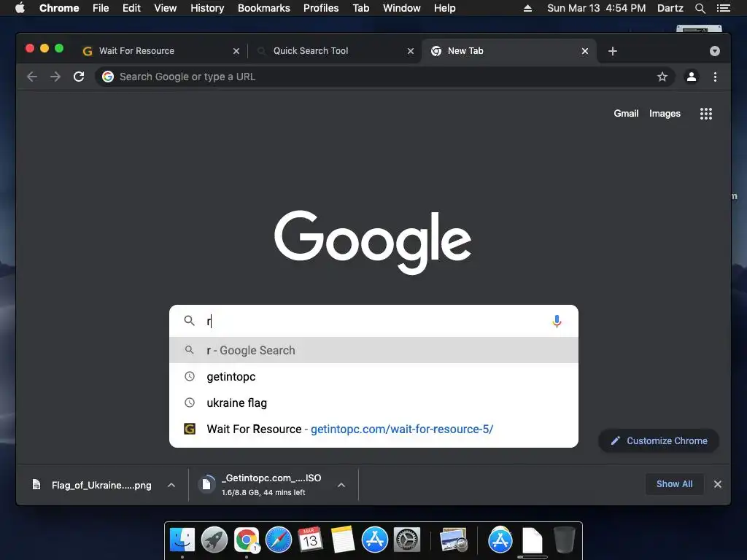747x560 pixels.
Task: Click the date and time in menu bar
Action: pos(597,8)
